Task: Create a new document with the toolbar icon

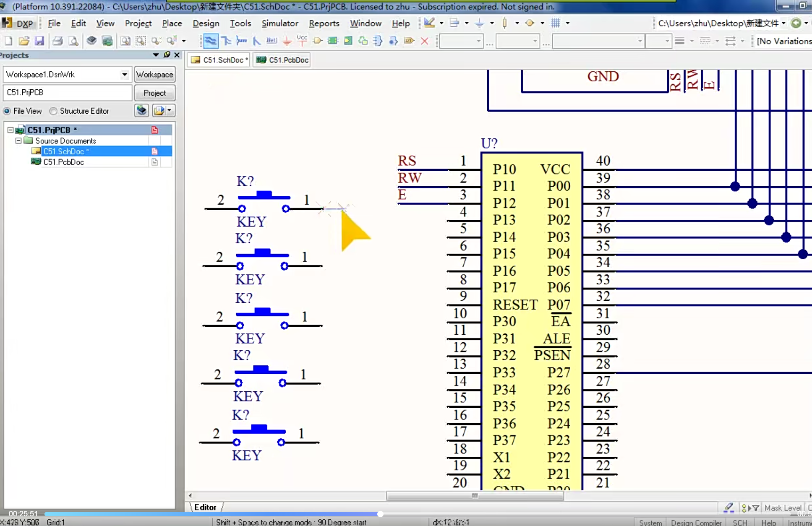Action: tap(8, 41)
